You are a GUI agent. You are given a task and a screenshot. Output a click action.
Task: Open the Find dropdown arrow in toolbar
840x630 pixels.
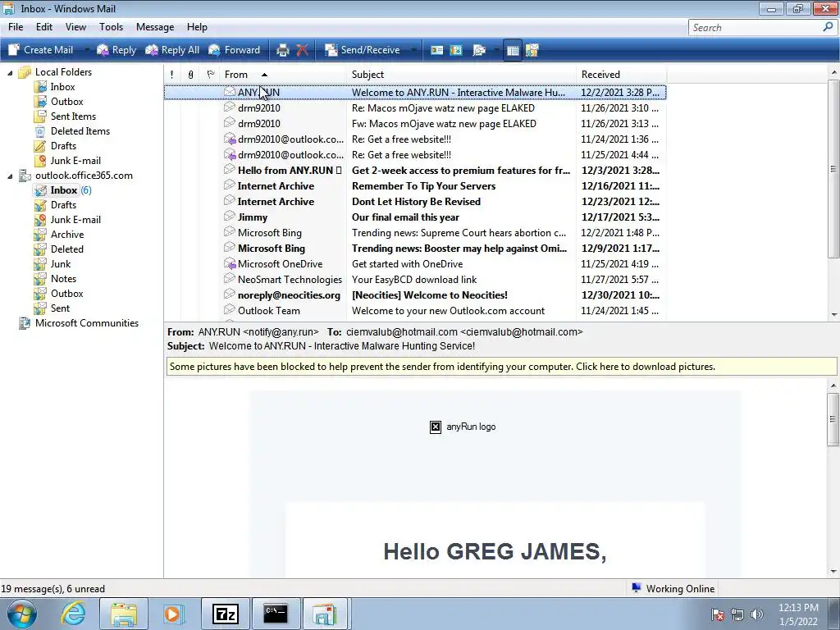click(495, 50)
